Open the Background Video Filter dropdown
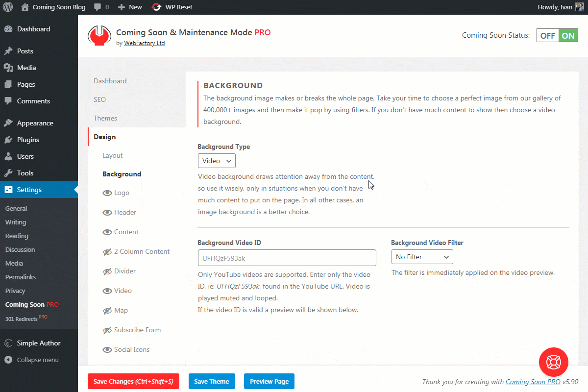588x392 pixels. point(422,257)
